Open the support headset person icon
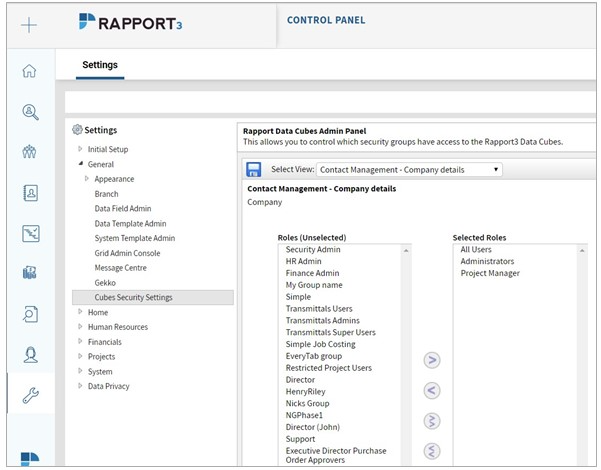This screenshot has height=470, width=601. tap(30, 355)
